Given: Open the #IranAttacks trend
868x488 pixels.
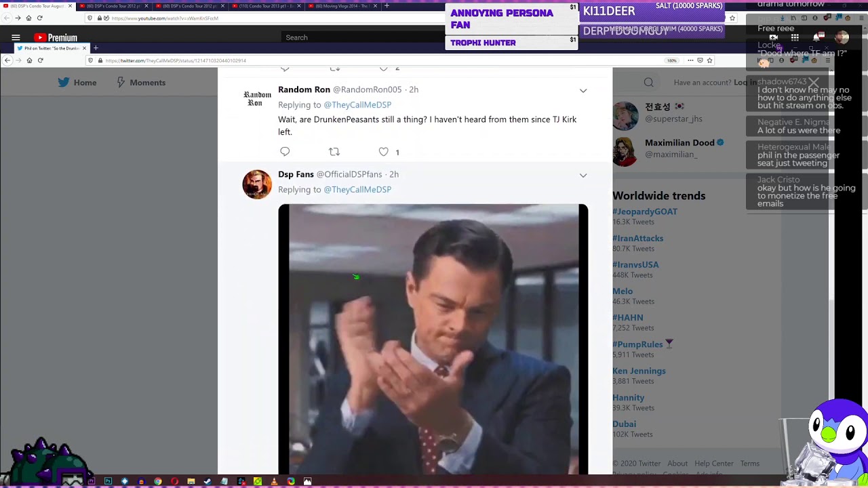Looking at the screenshot, I should coord(638,239).
